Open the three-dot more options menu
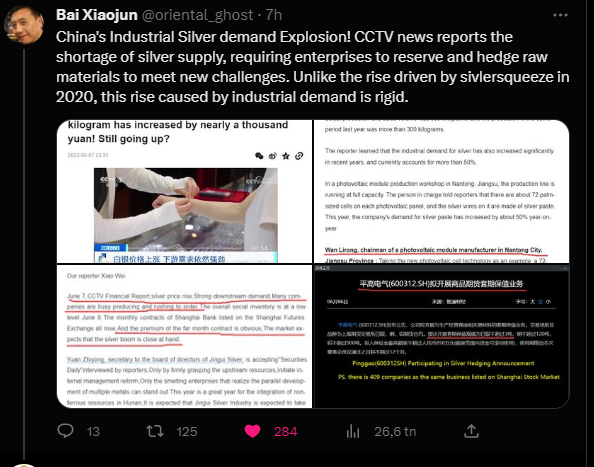The height and width of the screenshot is (467, 594). (x=560, y=15)
